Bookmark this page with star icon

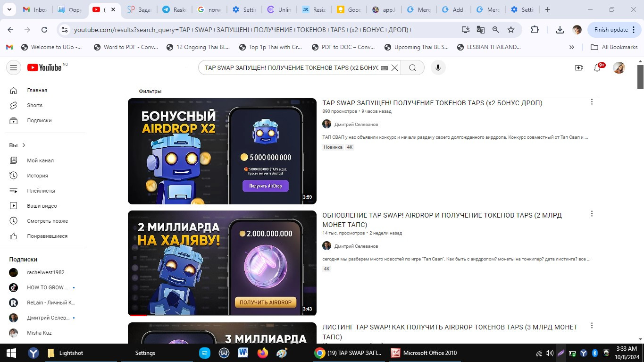coord(511,30)
